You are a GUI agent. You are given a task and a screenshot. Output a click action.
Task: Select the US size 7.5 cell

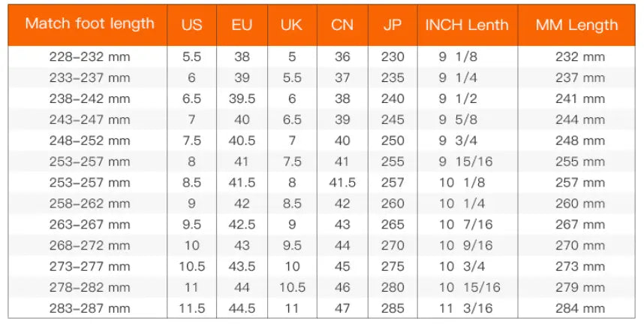pyautogui.click(x=192, y=141)
